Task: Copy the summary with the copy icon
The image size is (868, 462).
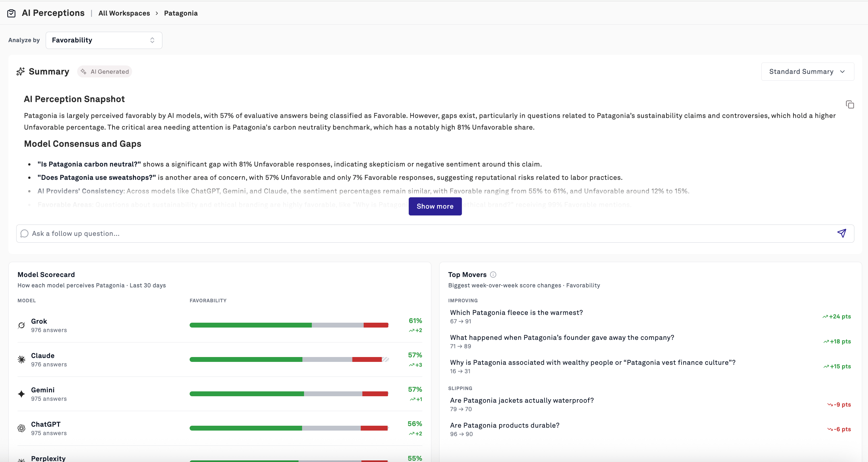Action: click(850, 104)
